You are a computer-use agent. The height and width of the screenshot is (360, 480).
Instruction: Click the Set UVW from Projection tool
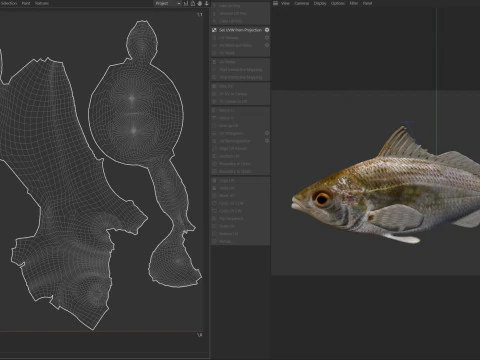(240, 30)
